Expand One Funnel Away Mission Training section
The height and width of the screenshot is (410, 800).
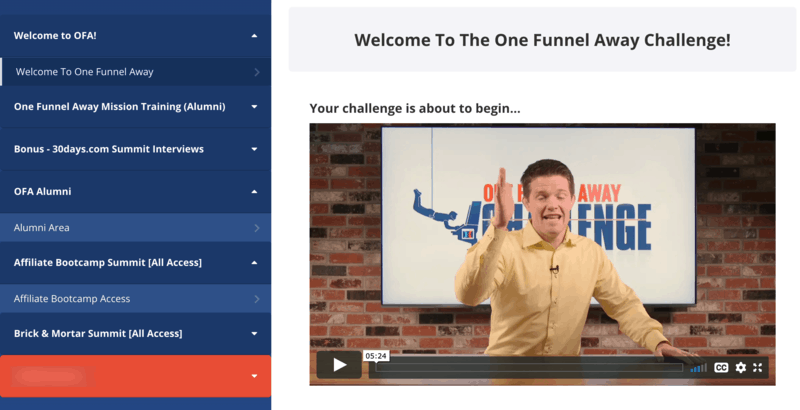(135, 107)
